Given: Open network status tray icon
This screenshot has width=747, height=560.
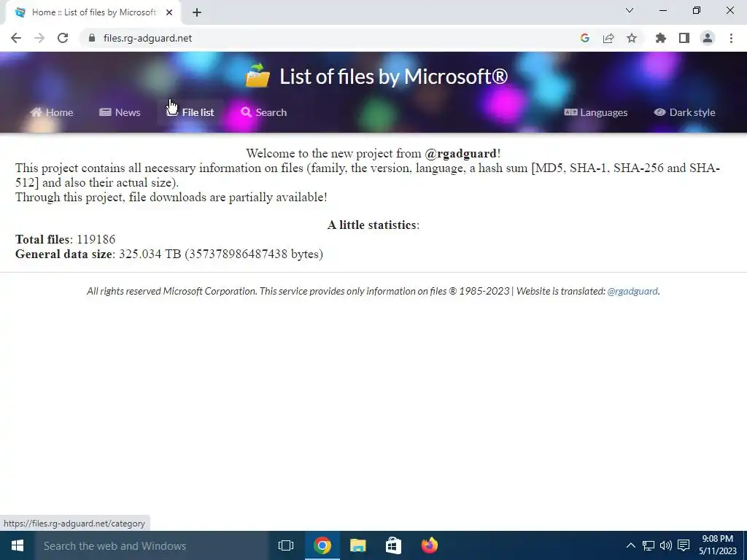Looking at the screenshot, I should click(649, 545).
